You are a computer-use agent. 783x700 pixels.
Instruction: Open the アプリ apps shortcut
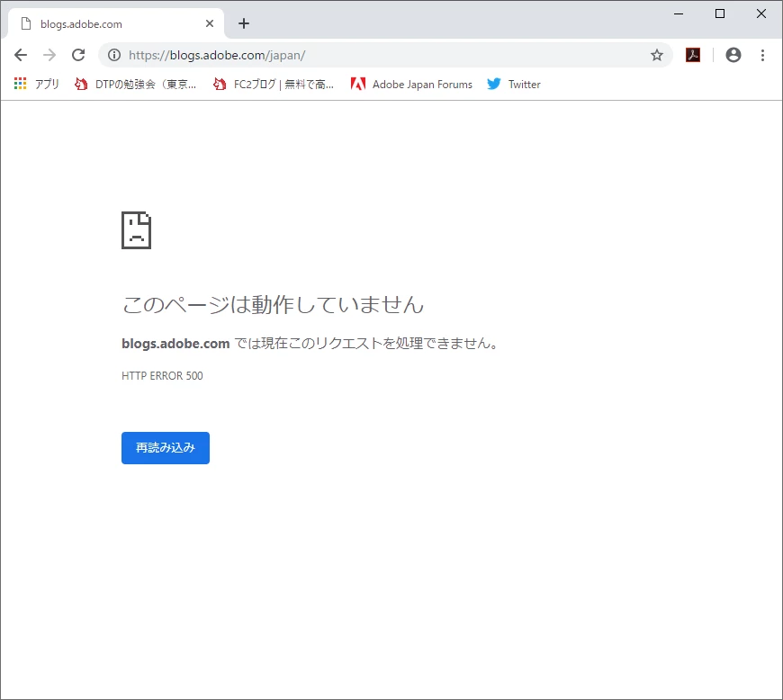(x=37, y=84)
